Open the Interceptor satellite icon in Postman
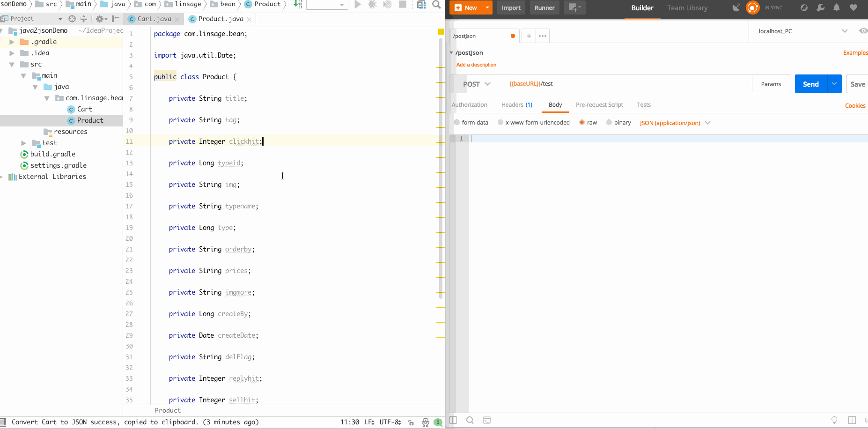 [736, 7]
